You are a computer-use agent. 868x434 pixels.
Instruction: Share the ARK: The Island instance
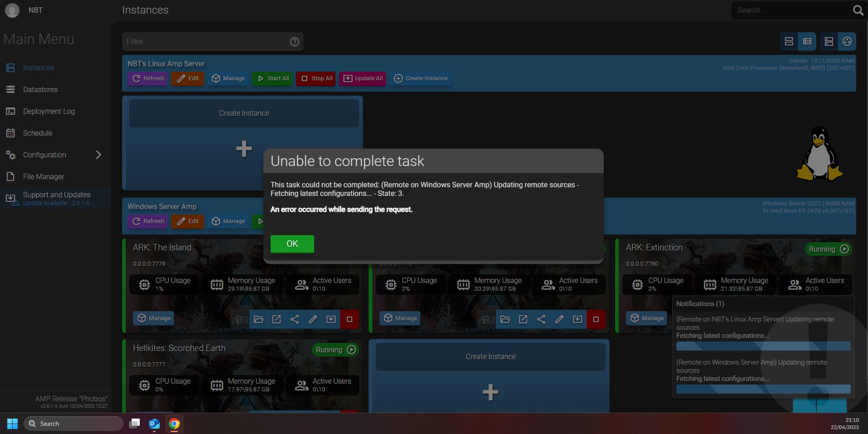(x=295, y=319)
